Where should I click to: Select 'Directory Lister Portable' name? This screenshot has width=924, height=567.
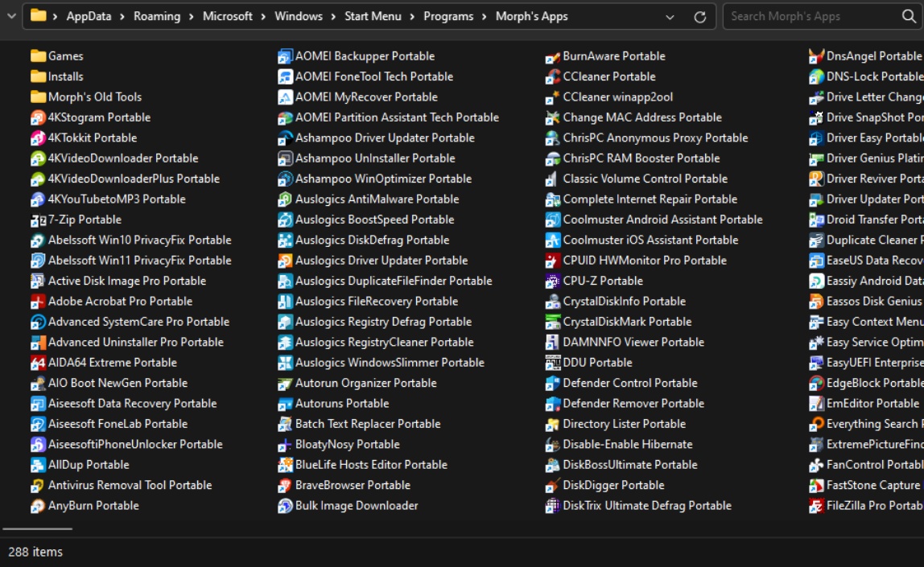click(x=624, y=424)
